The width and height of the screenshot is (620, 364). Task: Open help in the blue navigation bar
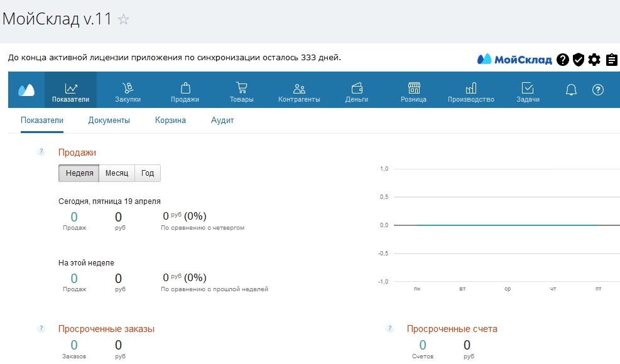click(x=598, y=90)
